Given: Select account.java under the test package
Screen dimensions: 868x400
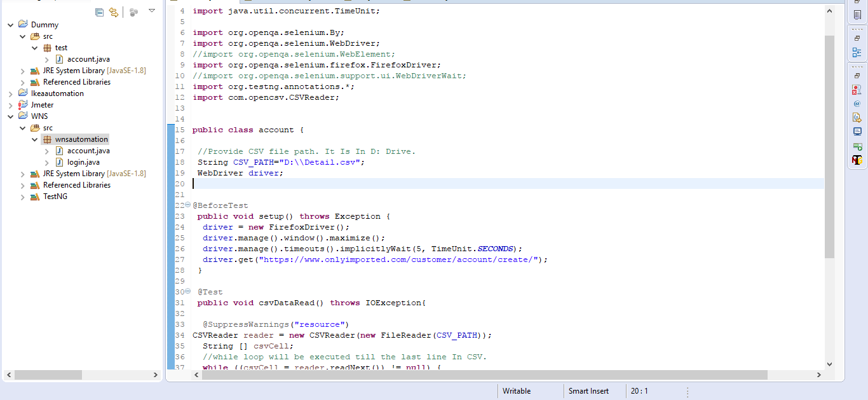Looking at the screenshot, I should 88,59.
